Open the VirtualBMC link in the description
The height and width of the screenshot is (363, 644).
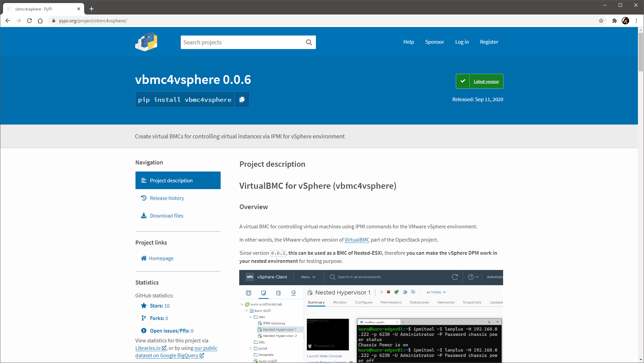356,240
